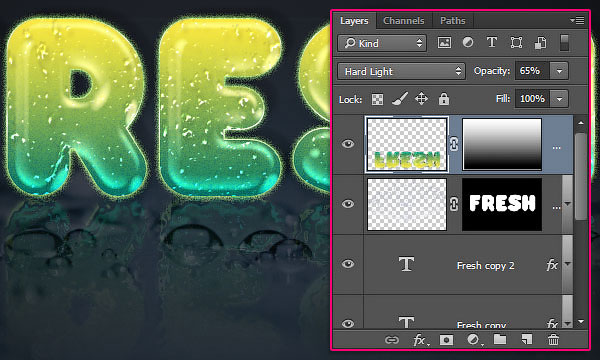
Task: Select the top layer's reflected text thumbnail
Action: (407, 144)
